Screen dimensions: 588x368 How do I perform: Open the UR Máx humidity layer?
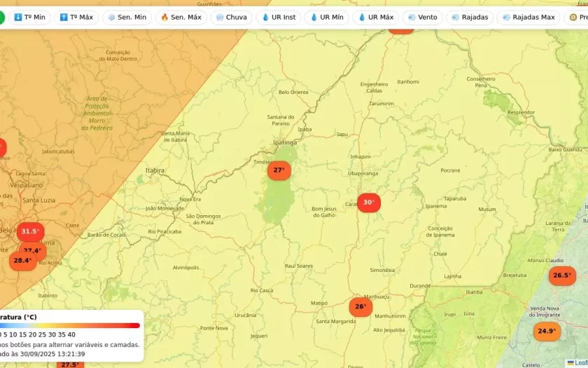376,17
